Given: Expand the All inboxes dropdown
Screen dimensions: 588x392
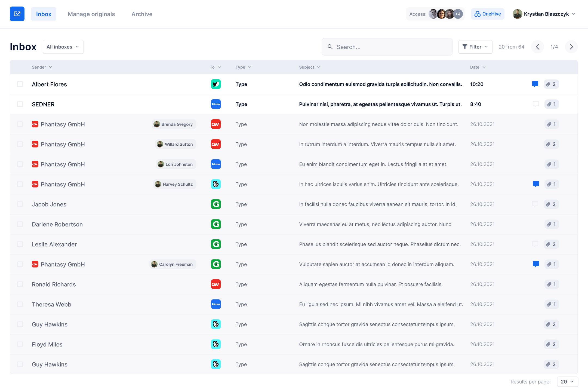Looking at the screenshot, I should point(63,47).
